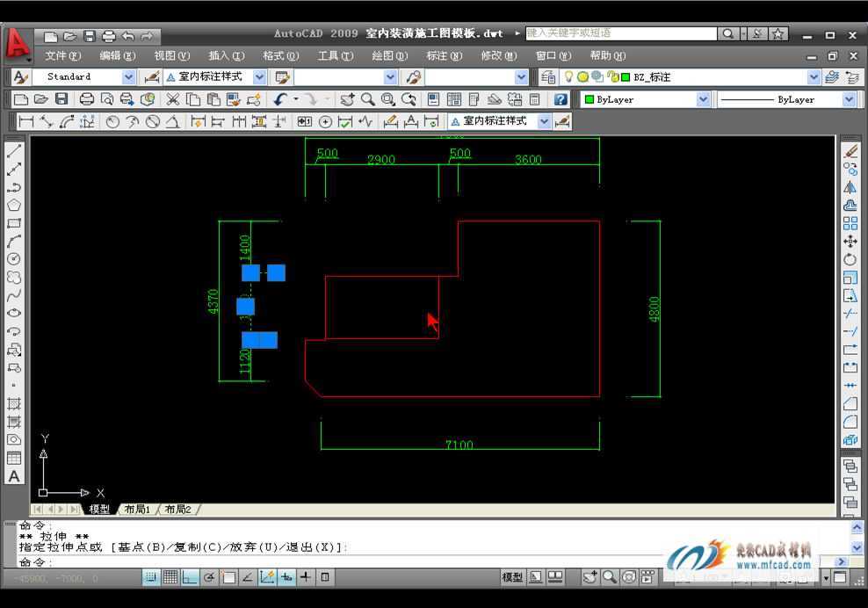Click the command window scroll up arrow
Viewport: 868px width, 608px height.
click(x=857, y=526)
